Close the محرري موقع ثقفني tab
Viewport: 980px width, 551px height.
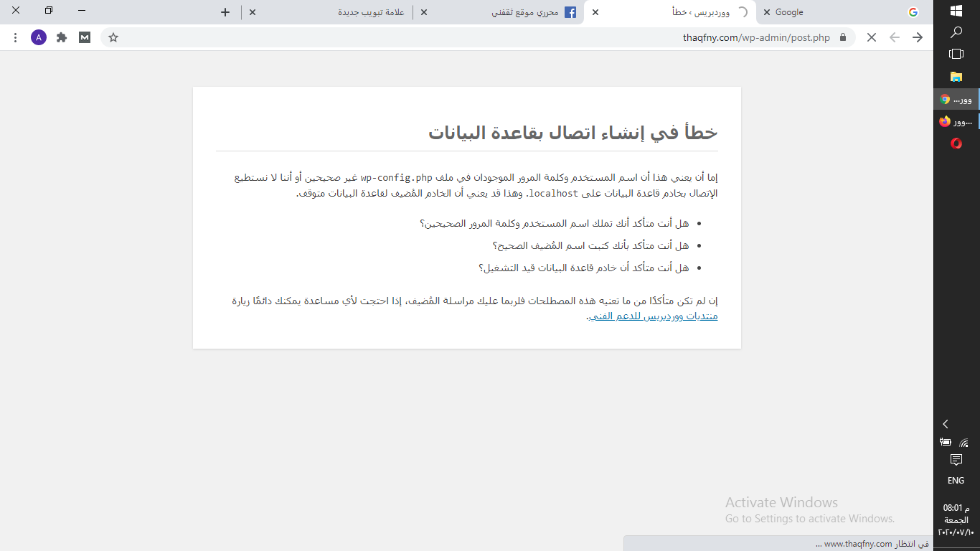[423, 12]
